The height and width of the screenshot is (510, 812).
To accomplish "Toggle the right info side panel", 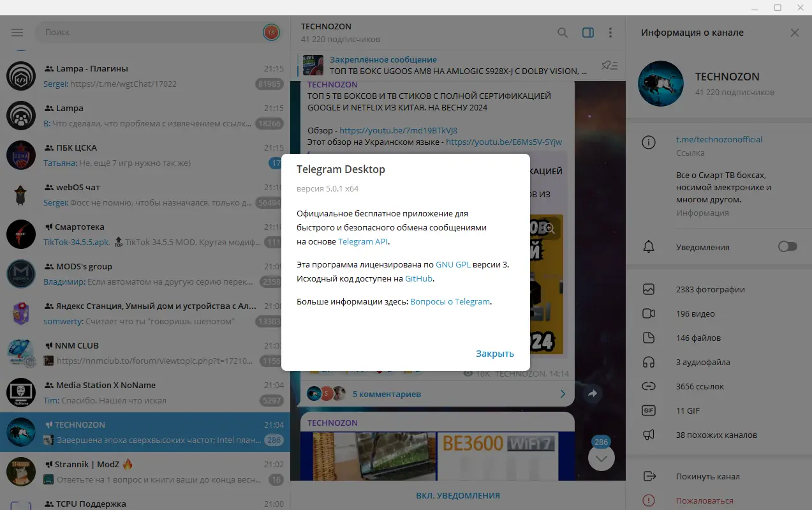I will coord(588,33).
